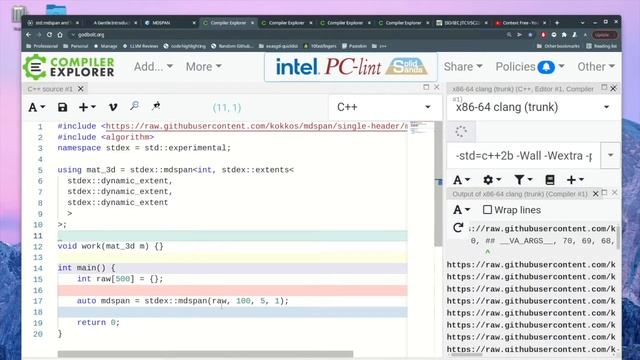The height and width of the screenshot is (360, 640).
Task: Bookmark this page with the star icon
Action: click(530, 35)
